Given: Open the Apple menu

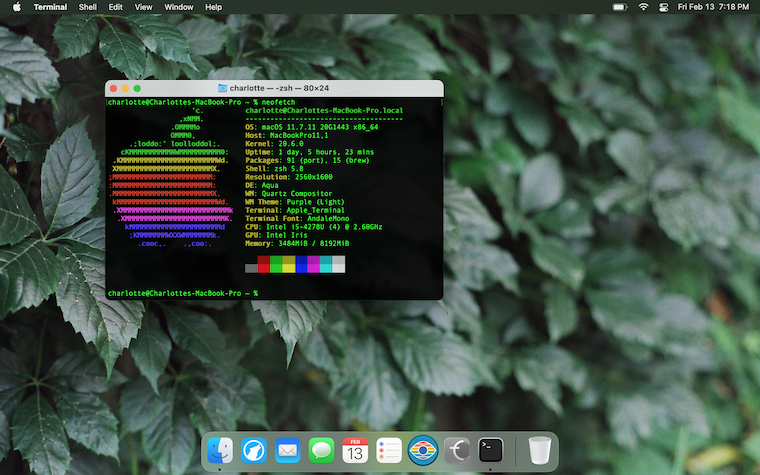Looking at the screenshot, I should tap(16, 7).
